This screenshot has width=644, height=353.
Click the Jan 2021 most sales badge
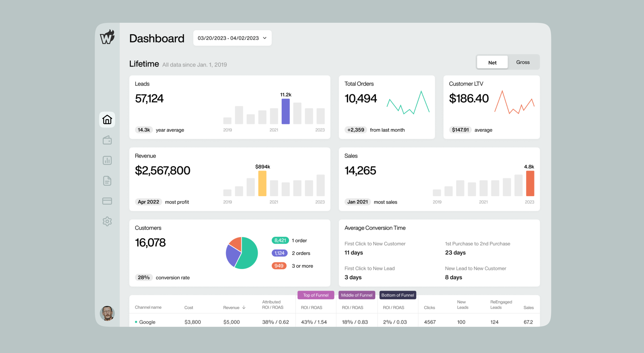click(358, 202)
